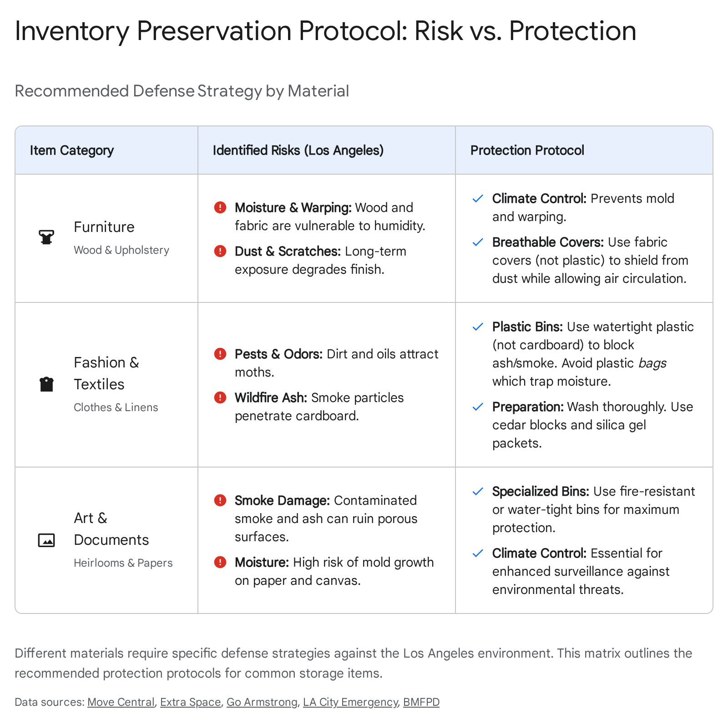Open the Extra Space source link

click(190, 702)
